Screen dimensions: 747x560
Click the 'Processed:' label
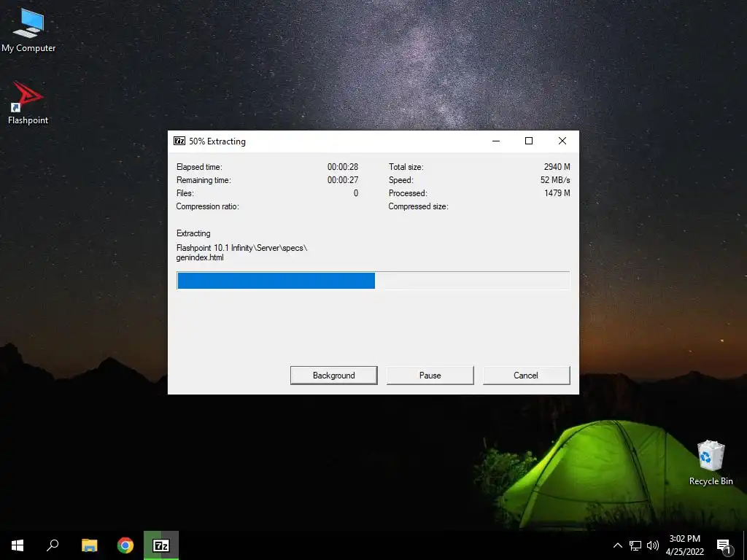(408, 192)
